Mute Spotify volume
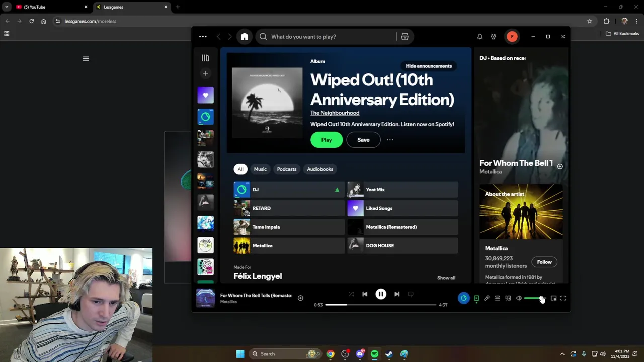The image size is (644, 362). (x=519, y=298)
